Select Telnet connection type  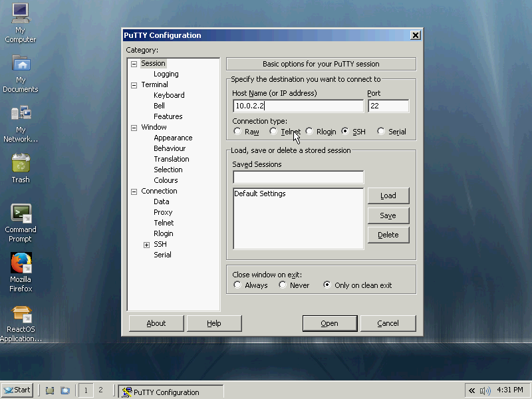[x=273, y=132]
